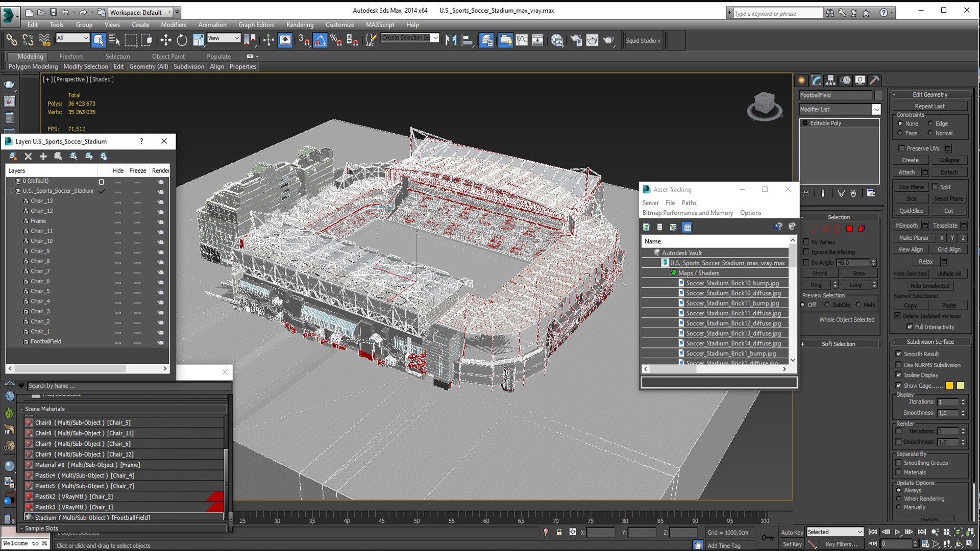980x551 pixels.
Task: Click Undo arrow in title toolbar
Action: click(65, 12)
